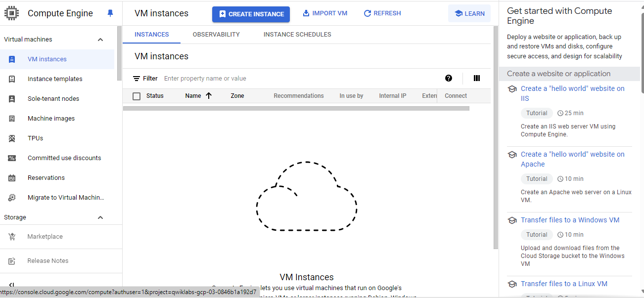This screenshot has width=644, height=298.
Task: Click graduation cap icon beside Linux VM transfer
Action: tap(512, 284)
